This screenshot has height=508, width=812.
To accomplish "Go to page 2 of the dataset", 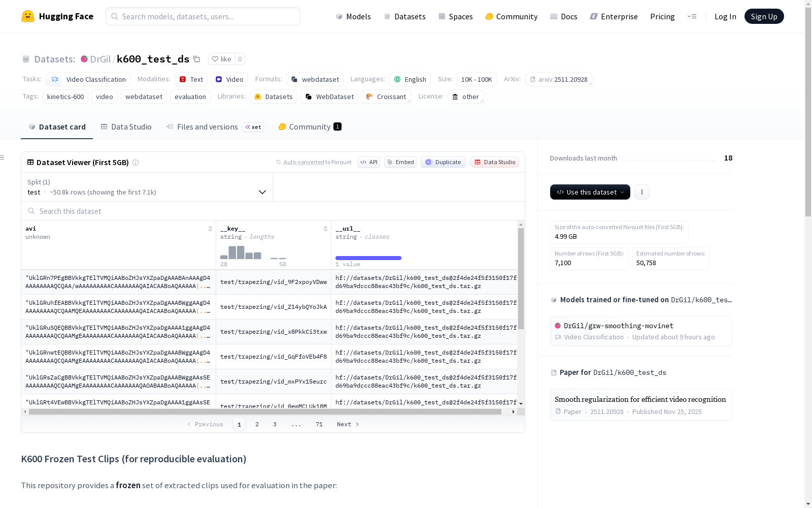I will point(257,424).
